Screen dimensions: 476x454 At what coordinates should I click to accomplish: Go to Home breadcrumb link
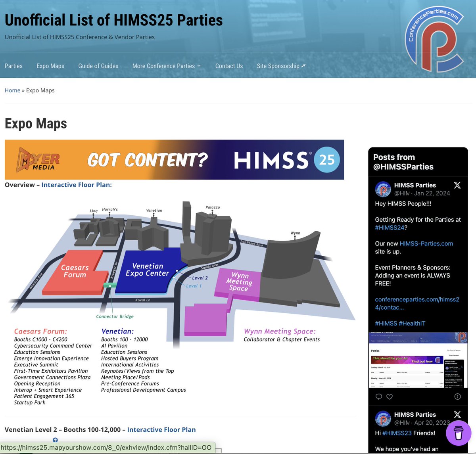[x=12, y=90]
